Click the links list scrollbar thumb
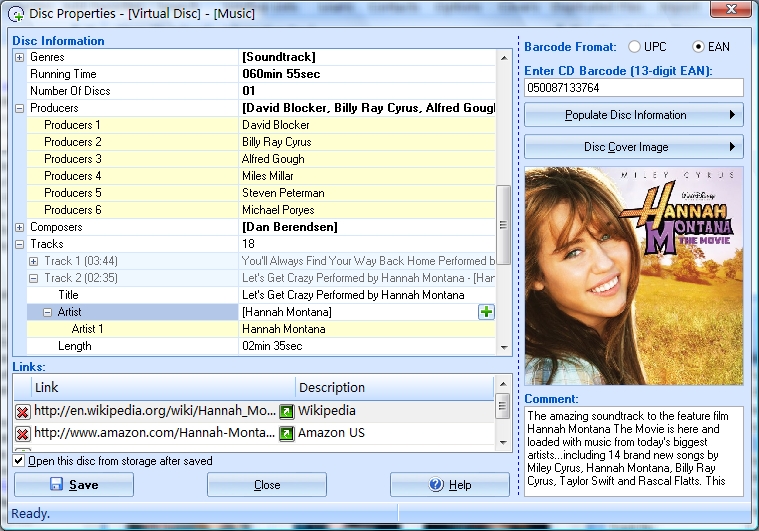Image resolution: width=759 pixels, height=531 pixels. point(502,406)
